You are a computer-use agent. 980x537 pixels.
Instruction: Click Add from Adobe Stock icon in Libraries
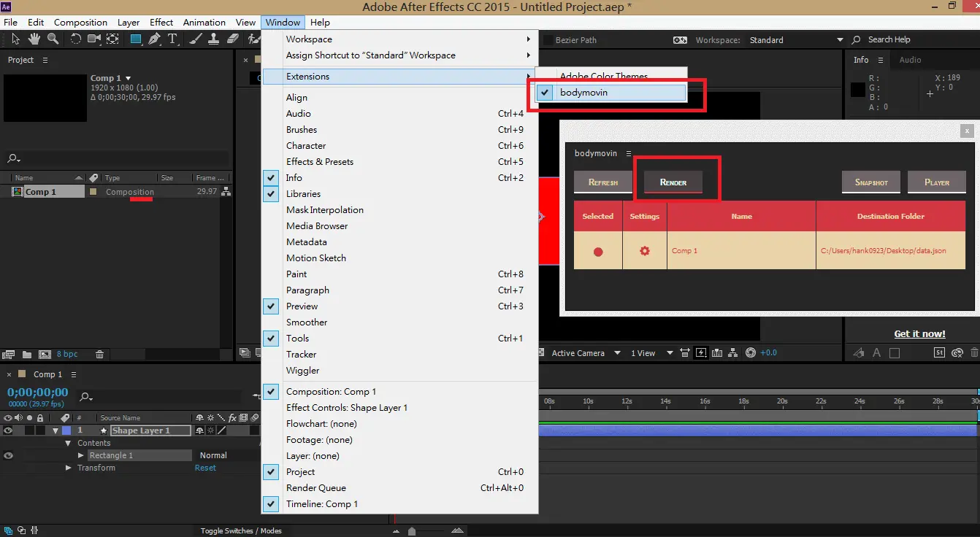(x=938, y=353)
